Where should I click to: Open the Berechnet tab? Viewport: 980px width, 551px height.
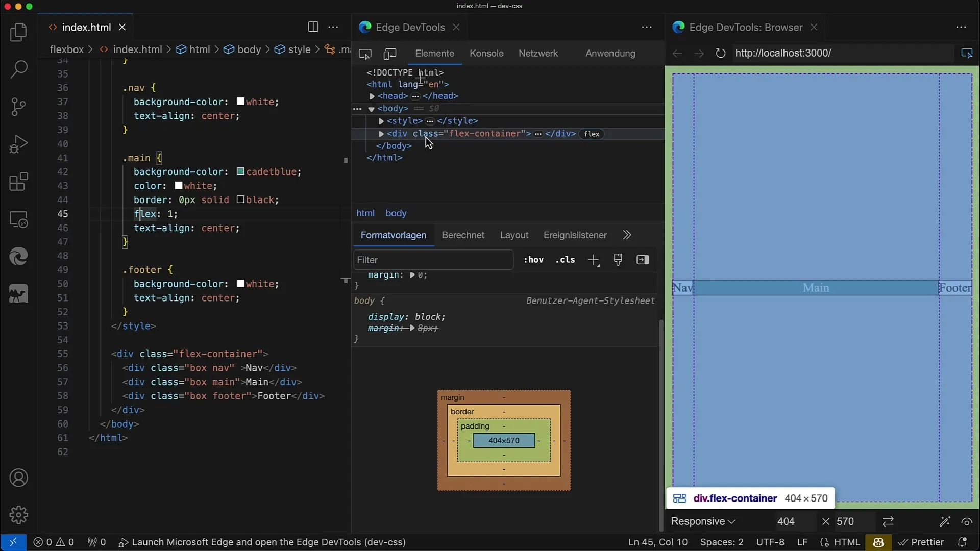tap(463, 235)
